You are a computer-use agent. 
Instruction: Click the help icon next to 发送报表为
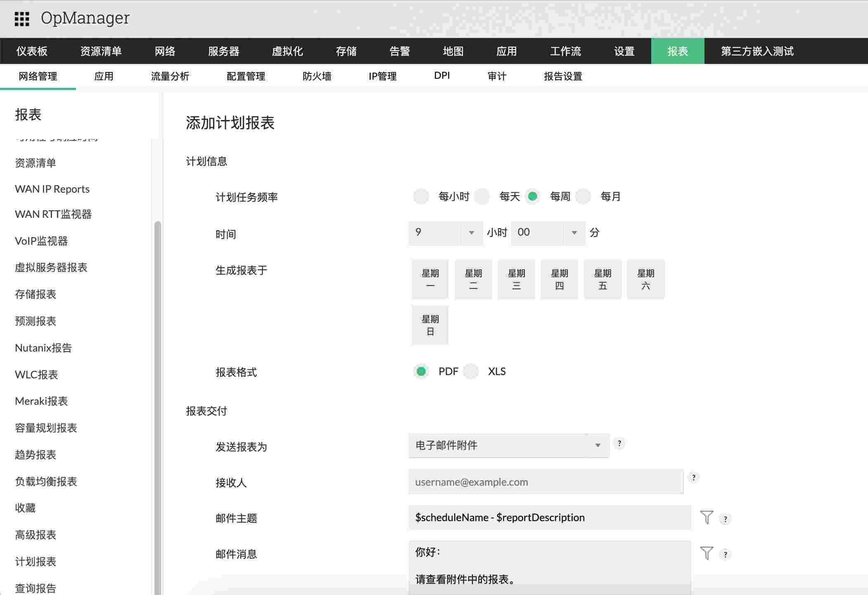click(x=619, y=444)
